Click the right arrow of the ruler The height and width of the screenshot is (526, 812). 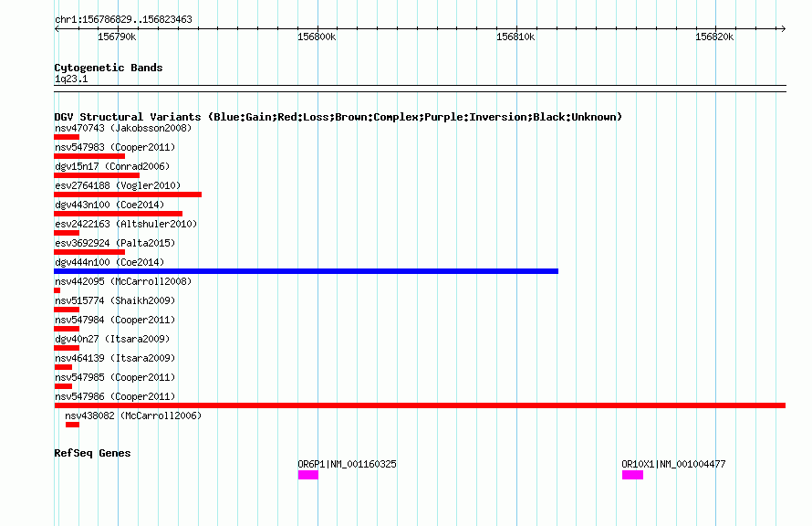pyautogui.click(x=783, y=28)
